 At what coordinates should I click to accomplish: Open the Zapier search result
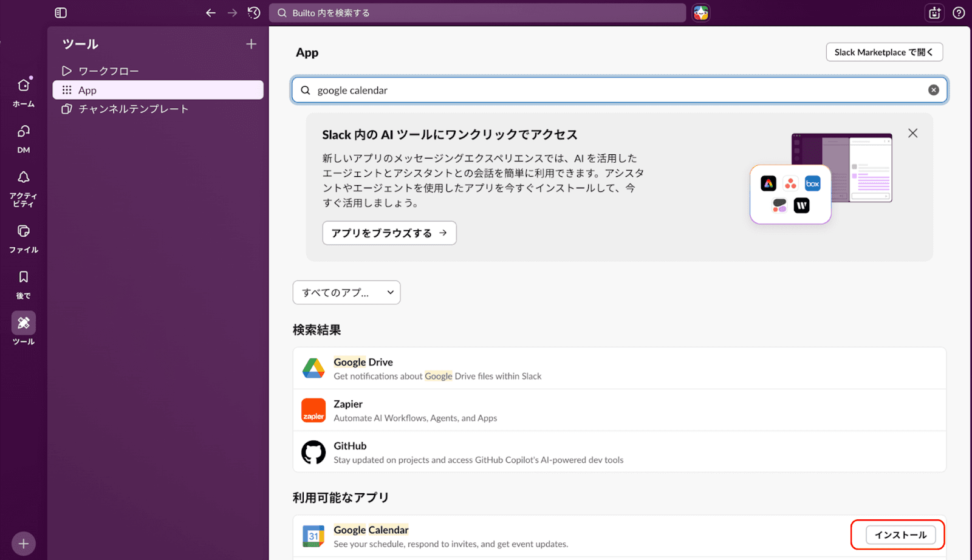pos(620,410)
